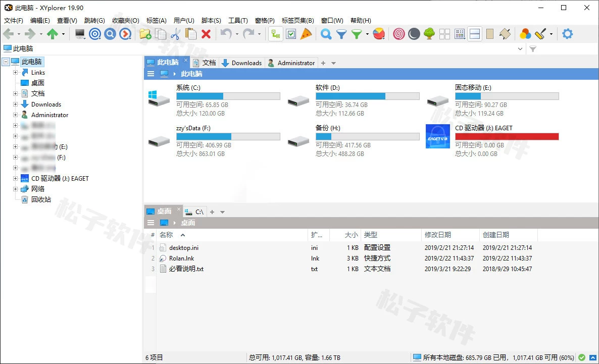Open the address bar dropdown arrow

click(520, 48)
